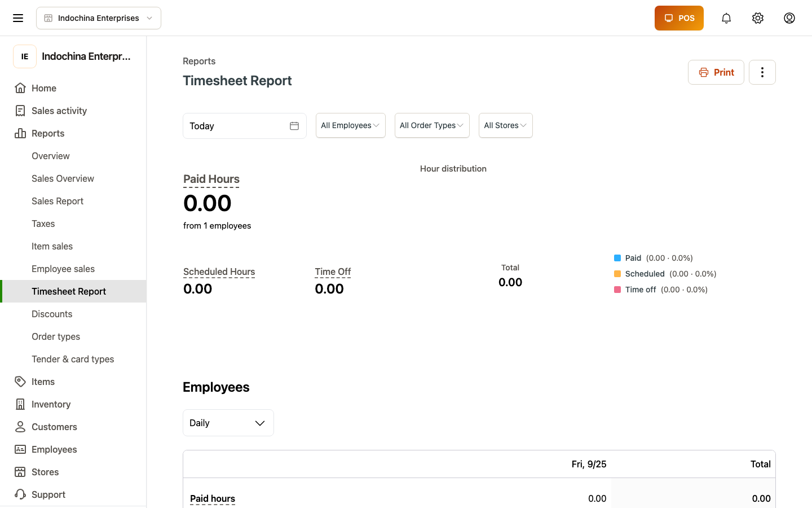Click the Reports breadcrumb link
This screenshot has height=508, width=812.
pos(199,61)
